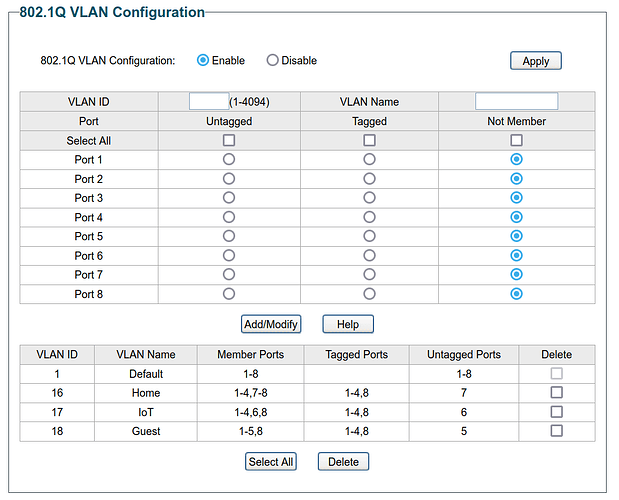Open the Help button
The width and height of the screenshot is (619, 500).
(348, 324)
